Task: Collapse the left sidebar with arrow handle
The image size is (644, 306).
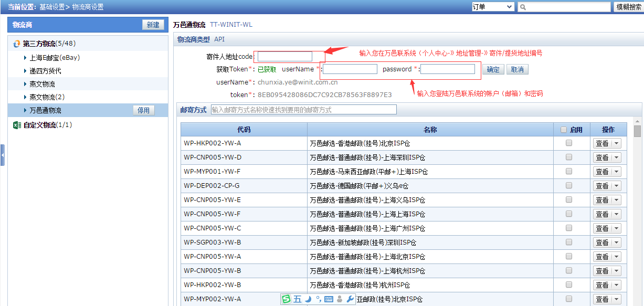Action: tap(3, 155)
